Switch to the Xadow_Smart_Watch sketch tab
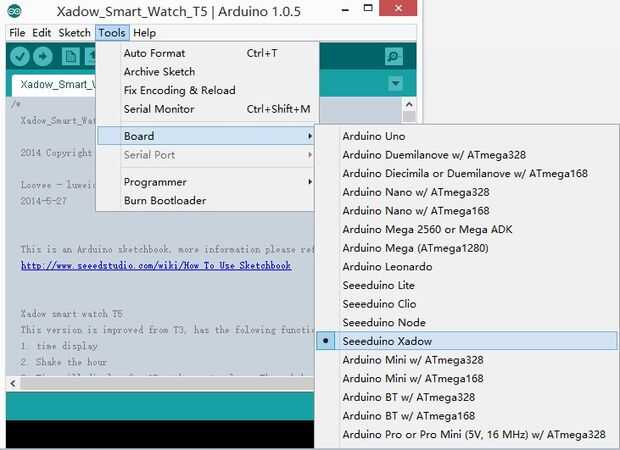Image resolution: width=620 pixels, height=450 pixels. click(54, 85)
